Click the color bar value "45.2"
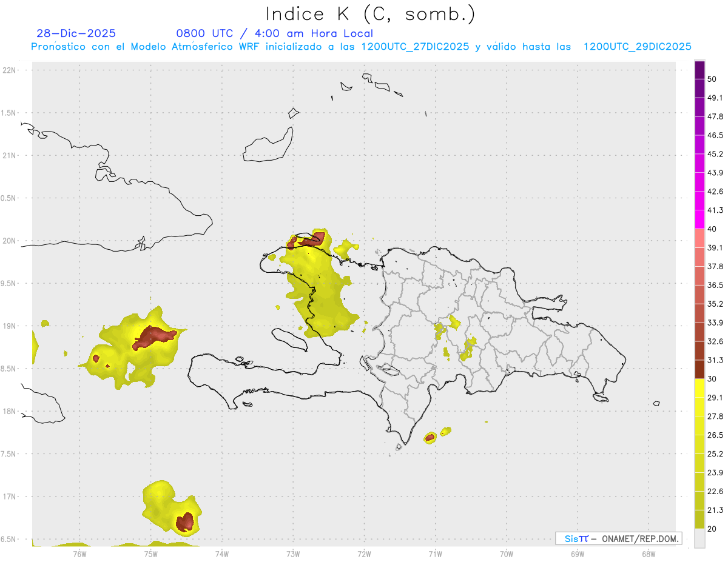The width and height of the screenshot is (728, 562). pyautogui.click(x=715, y=154)
